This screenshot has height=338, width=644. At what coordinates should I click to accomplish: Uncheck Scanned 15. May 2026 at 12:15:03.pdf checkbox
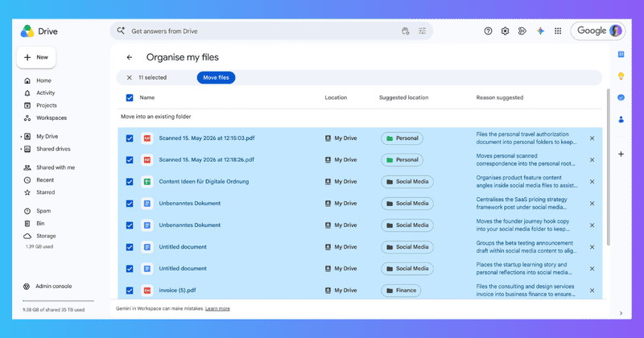[x=130, y=138]
